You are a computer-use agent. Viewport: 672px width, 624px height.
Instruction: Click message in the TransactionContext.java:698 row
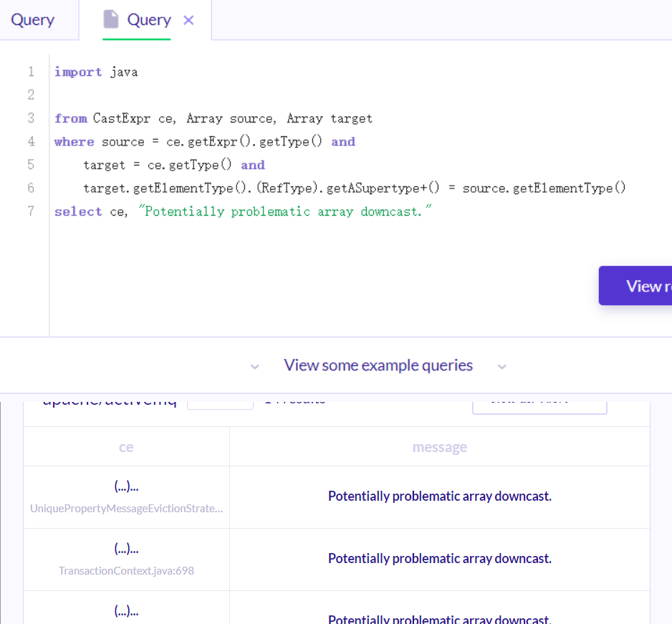coord(440,559)
